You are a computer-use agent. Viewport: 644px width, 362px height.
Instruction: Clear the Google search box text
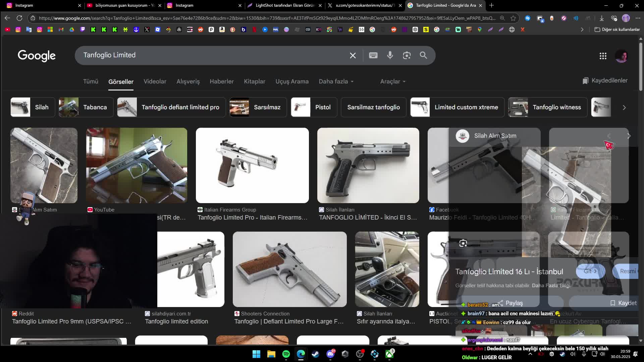click(353, 55)
